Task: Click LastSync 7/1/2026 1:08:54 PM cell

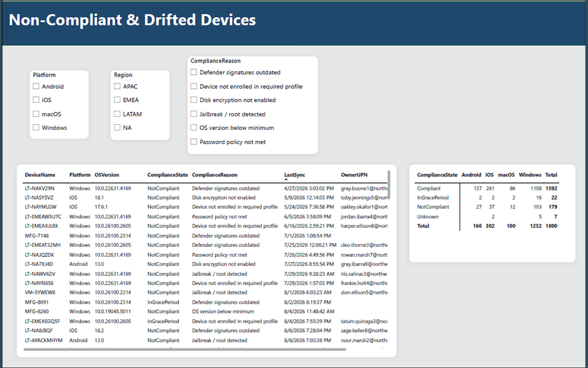Action: pos(308,236)
